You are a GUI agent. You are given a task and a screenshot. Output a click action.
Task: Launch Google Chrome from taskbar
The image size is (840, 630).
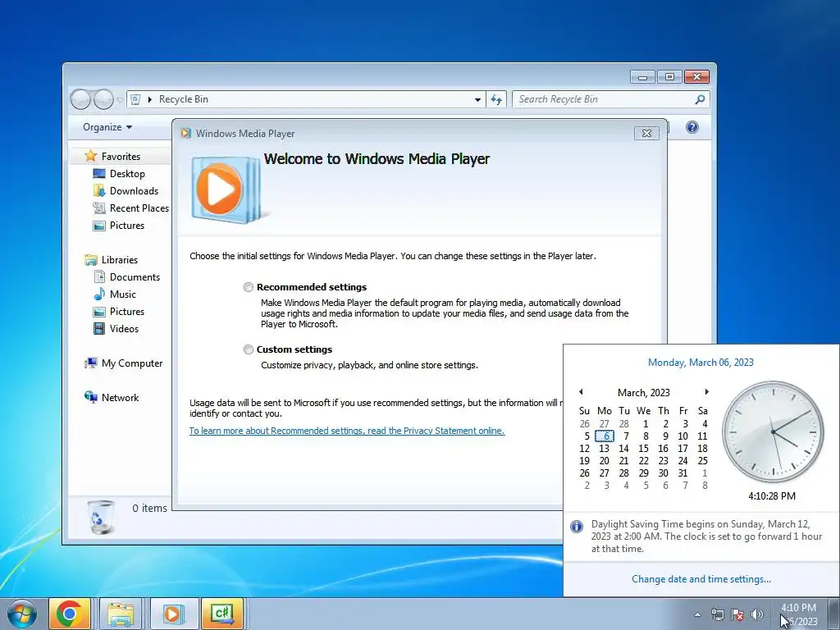(70, 614)
